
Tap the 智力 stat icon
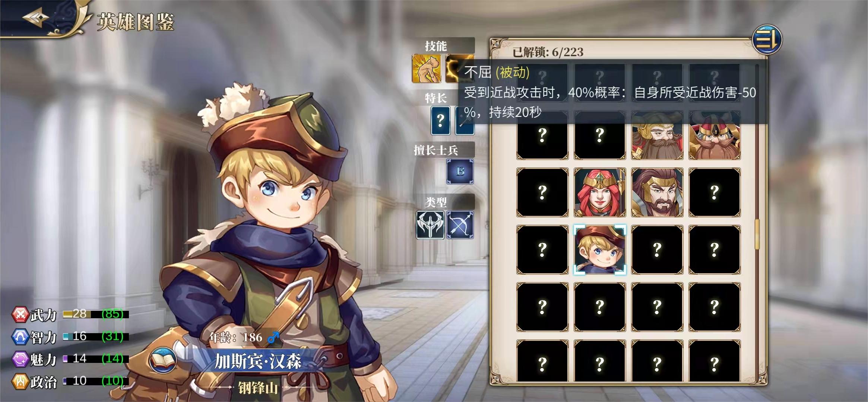click(x=20, y=337)
